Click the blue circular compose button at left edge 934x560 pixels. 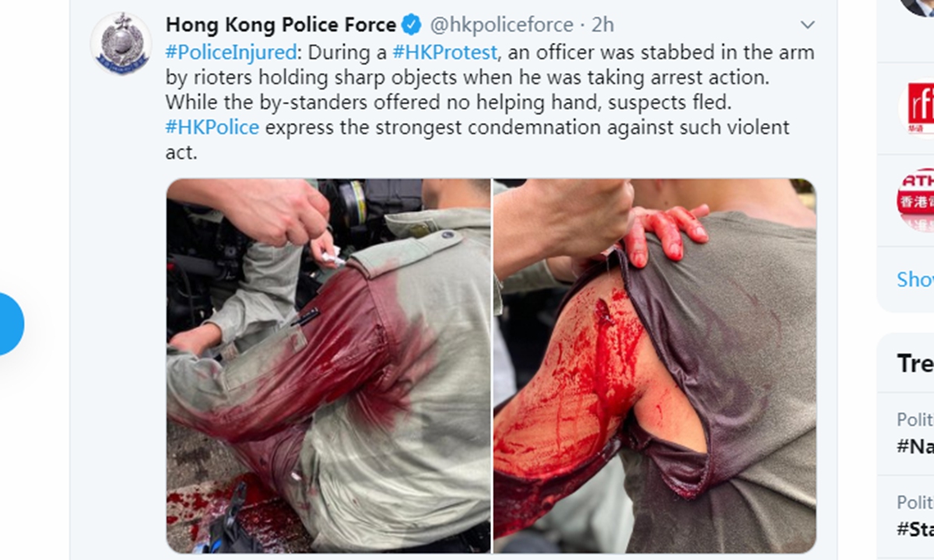(x=12, y=324)
